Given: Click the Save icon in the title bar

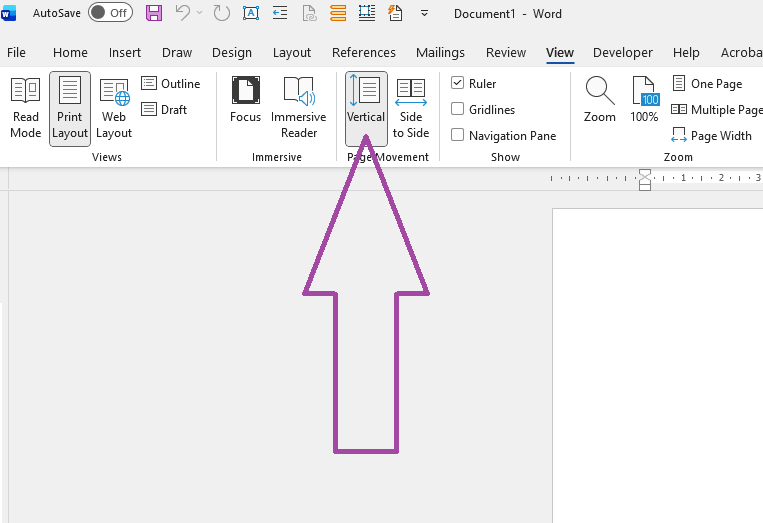Looking at the screenshot, I should tap(154, 13).
